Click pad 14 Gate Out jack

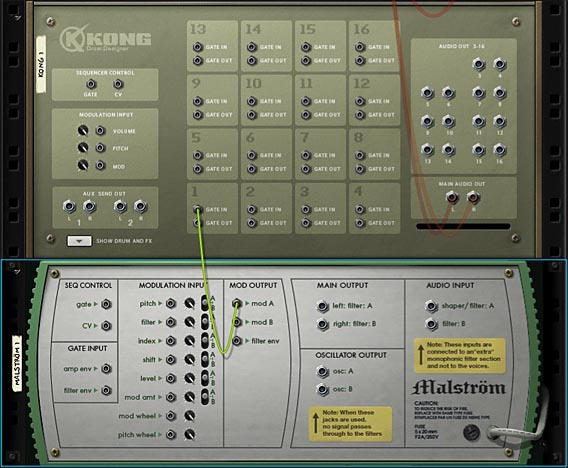point(251,60)
